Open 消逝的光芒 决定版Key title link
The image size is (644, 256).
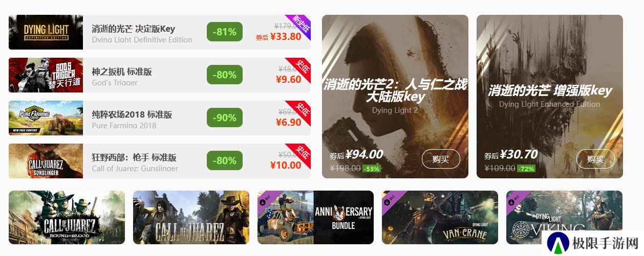pos(133,29)
